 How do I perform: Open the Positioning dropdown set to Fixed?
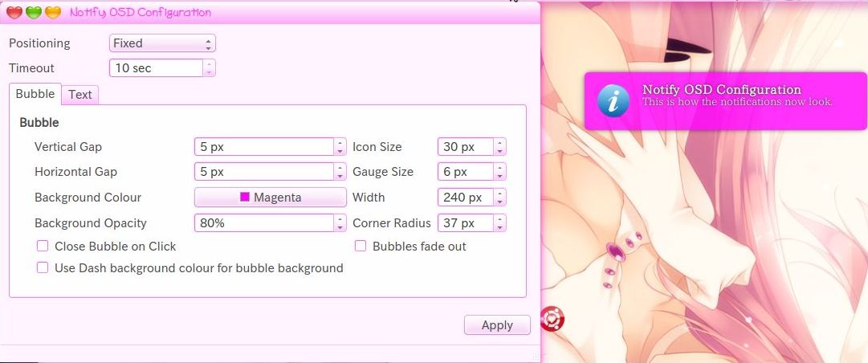pos(162,43)
